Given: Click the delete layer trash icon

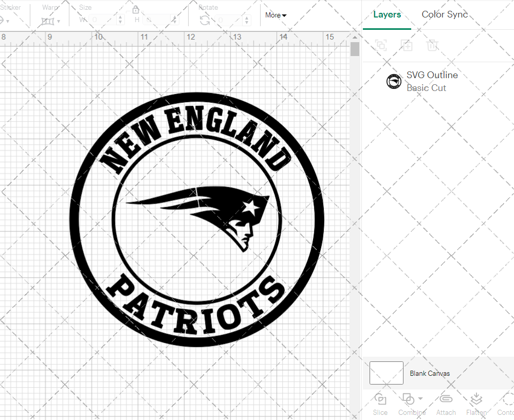Looking at the screenshot, I should 432,45.
